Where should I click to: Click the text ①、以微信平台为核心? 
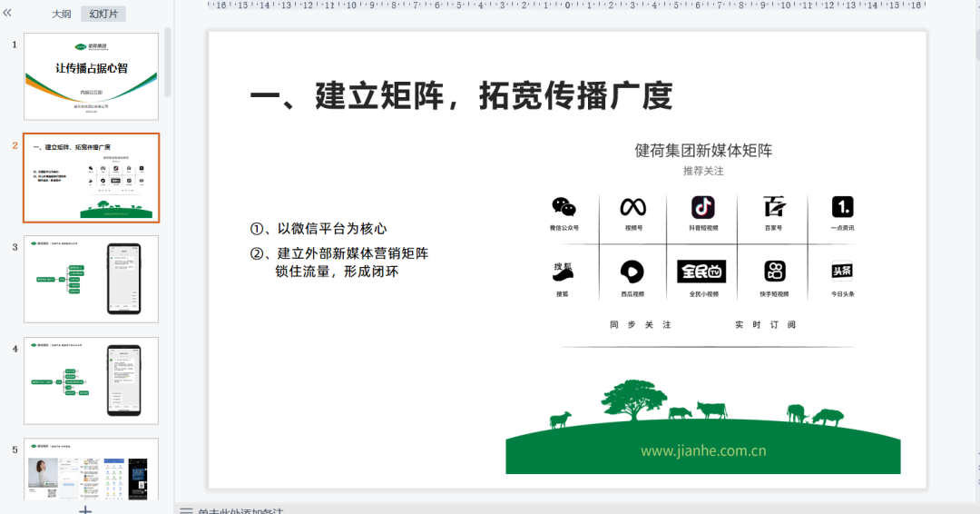pos(318,229)
